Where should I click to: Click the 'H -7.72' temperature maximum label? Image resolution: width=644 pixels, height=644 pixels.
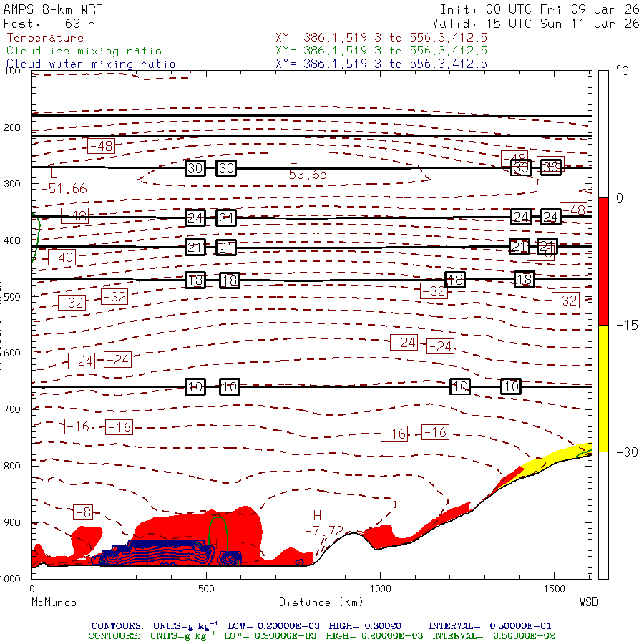tap(324, 523)
